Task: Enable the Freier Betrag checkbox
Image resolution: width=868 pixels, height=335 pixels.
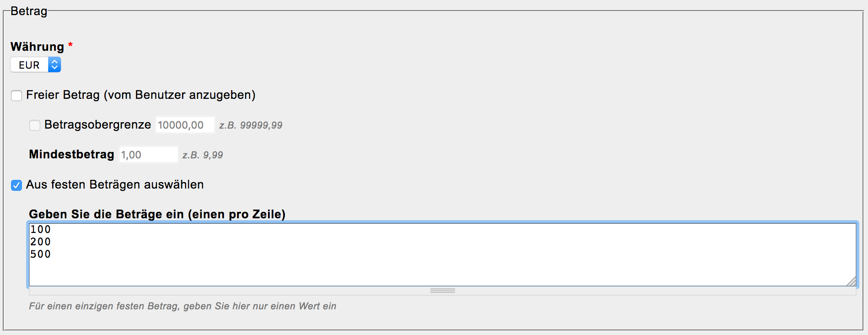Action: pyautogui.click(x=16, y=96)
